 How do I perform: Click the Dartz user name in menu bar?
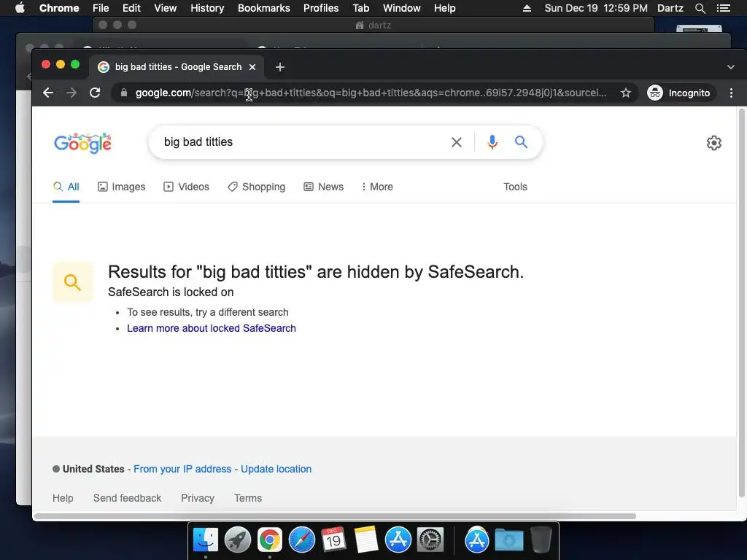[670, 8]
